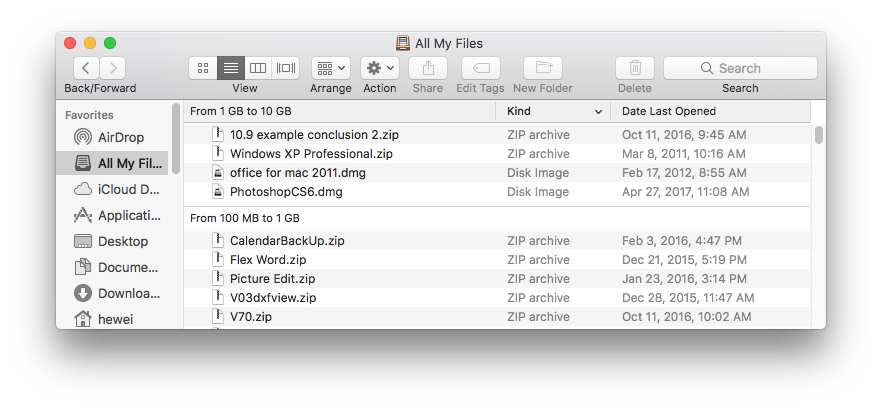Sort by Date Last Opened column
This screenshot has height=409, width=882.
click(710, 111)
